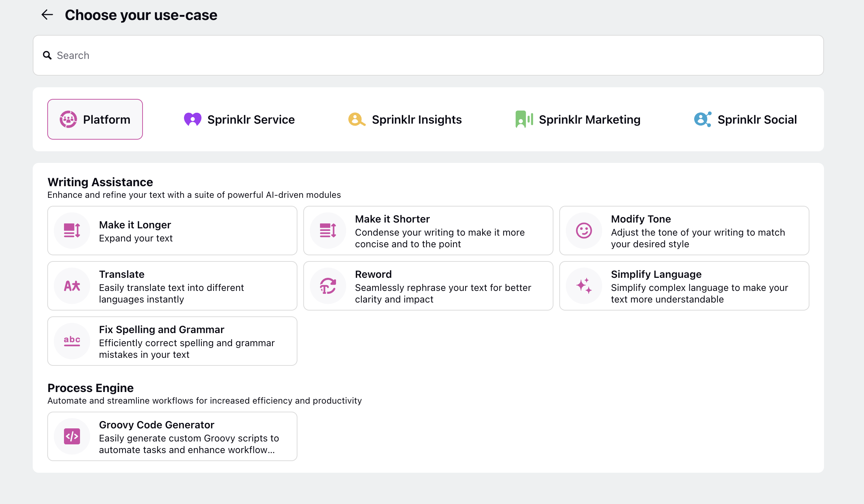Click the abc spelling icon
Image resolution: width=864 pixels, height=504 pixels.
[x=72, y=341]
